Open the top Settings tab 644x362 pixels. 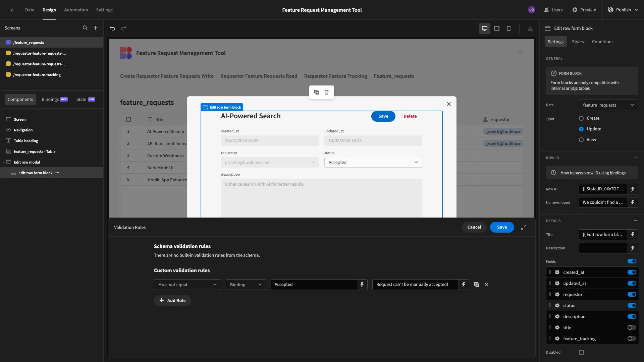(104, 10)
